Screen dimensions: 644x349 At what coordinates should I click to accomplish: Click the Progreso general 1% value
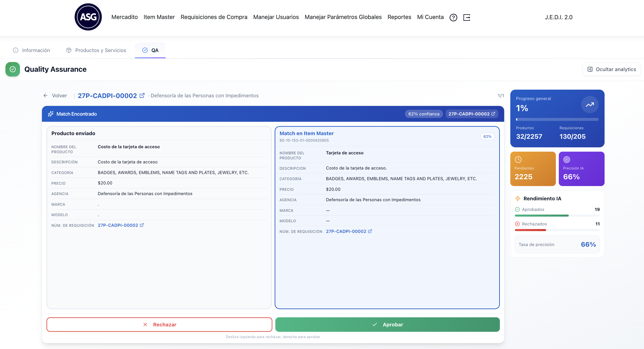pos(522,108)
